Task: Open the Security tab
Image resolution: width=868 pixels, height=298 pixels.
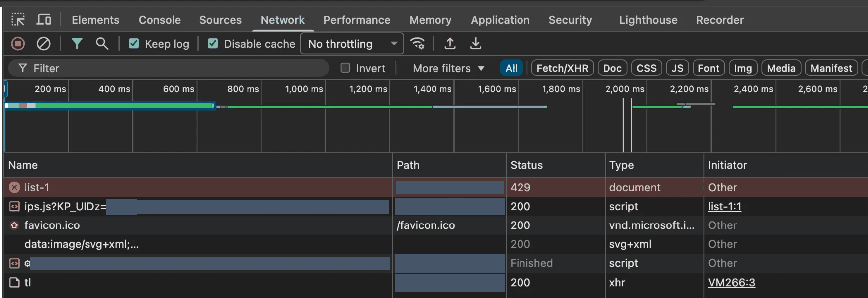Action: pos(570,20)
